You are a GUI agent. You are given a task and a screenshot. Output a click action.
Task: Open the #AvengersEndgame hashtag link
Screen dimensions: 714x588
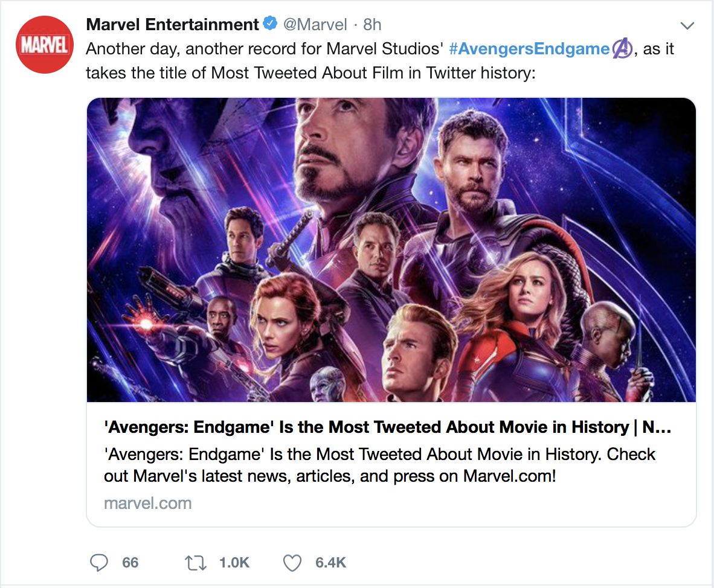[x=529, y=49]
